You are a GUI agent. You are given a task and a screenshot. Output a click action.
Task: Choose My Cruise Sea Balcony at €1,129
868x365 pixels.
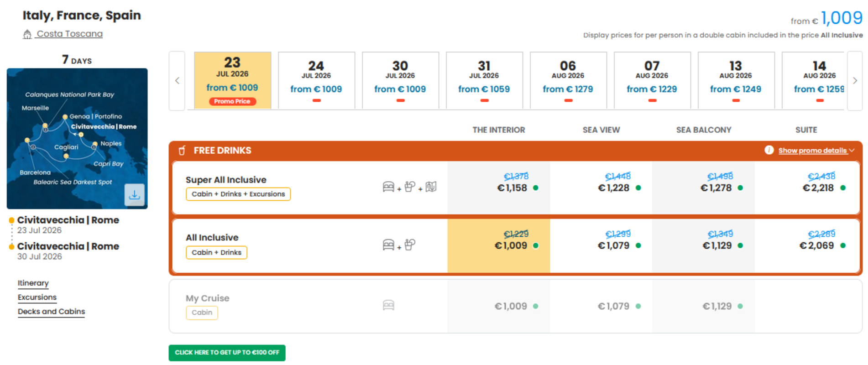point(703,306)
